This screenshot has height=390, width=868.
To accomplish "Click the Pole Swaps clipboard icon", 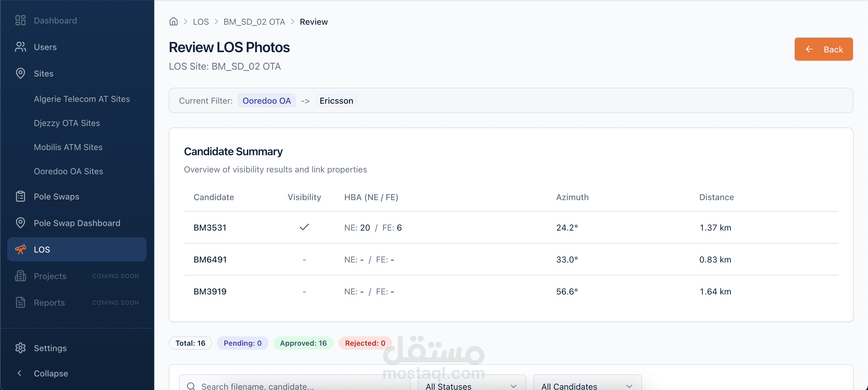I will point(20,197).
